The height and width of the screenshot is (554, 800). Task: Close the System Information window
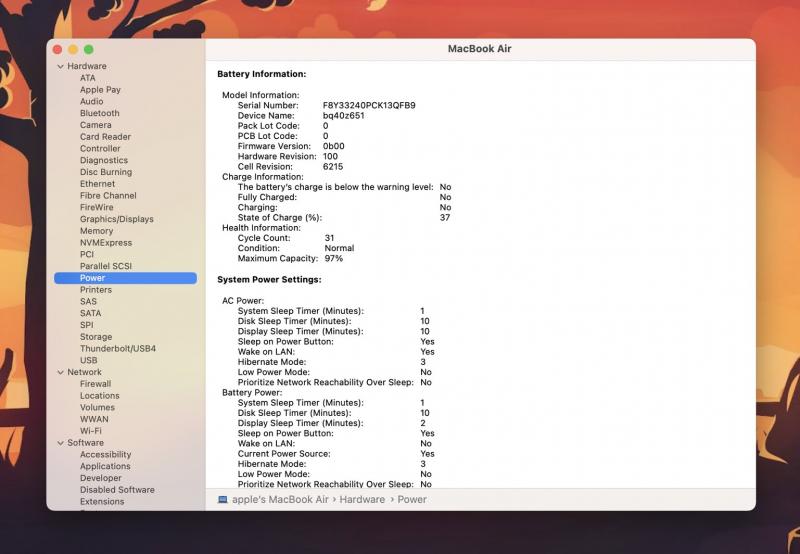click(57, 49)
